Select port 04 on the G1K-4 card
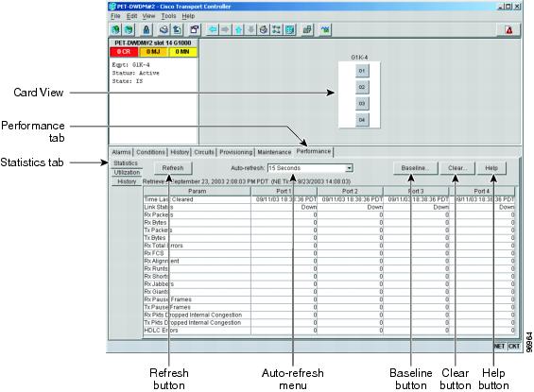Screen dimensions: 534x392 [x=362, y=120]
